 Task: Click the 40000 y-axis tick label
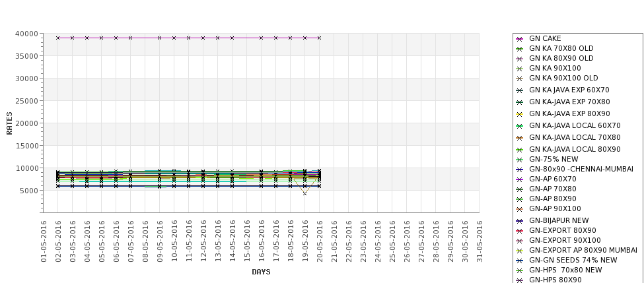pyautogui.click(x=26, y=34)
